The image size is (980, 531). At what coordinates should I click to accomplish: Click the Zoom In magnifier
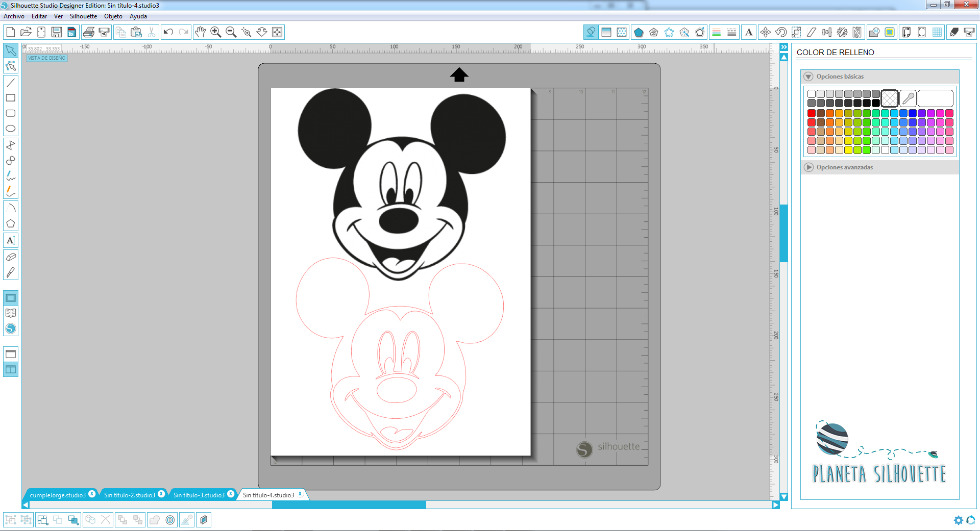216,32
